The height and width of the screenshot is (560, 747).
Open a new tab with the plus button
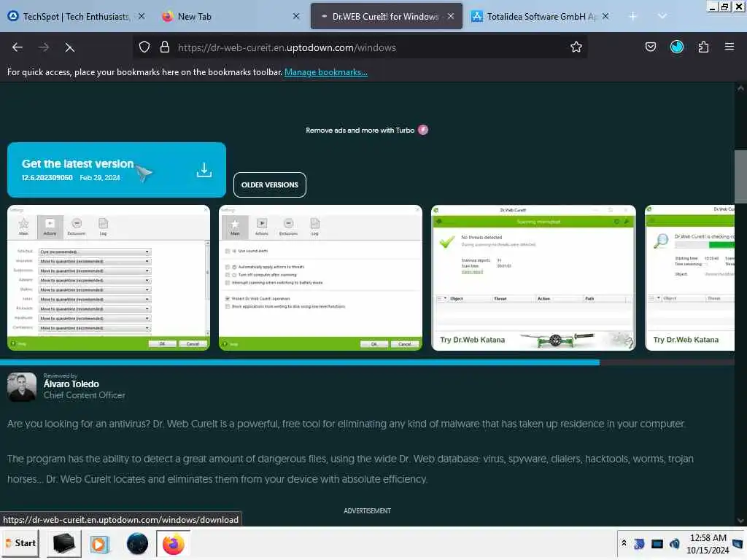click(x=632, y=16)
